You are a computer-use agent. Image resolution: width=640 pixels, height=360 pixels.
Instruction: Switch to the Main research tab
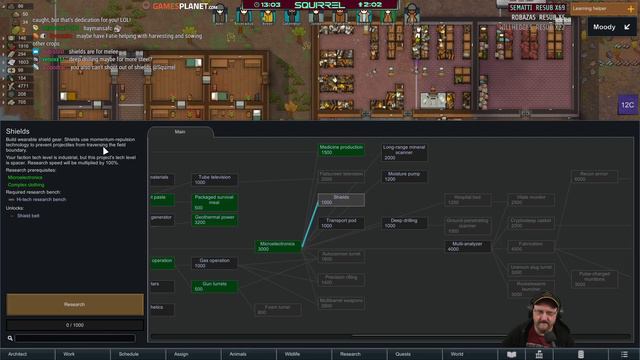(180, 132)
